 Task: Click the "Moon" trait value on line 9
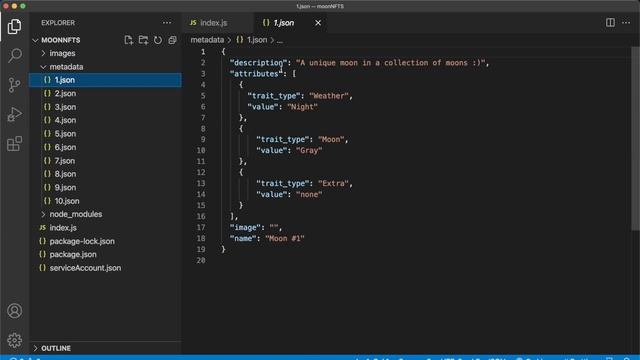[x=331, y=140]
